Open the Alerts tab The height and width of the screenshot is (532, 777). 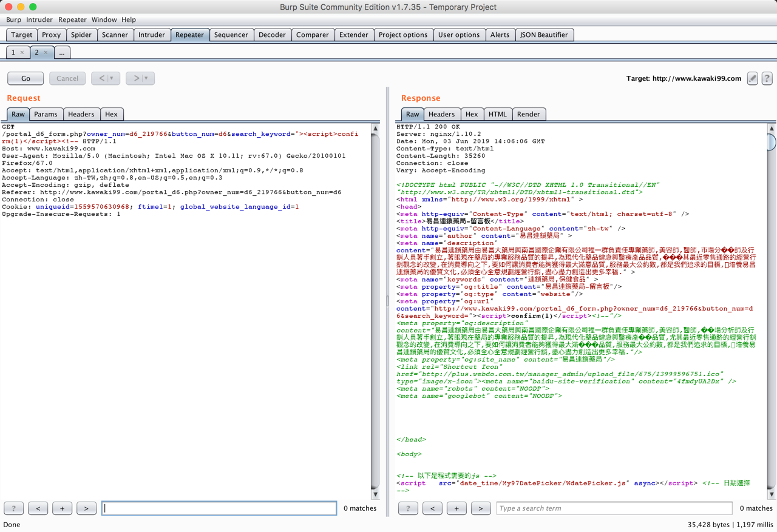[x=500, y=35]
